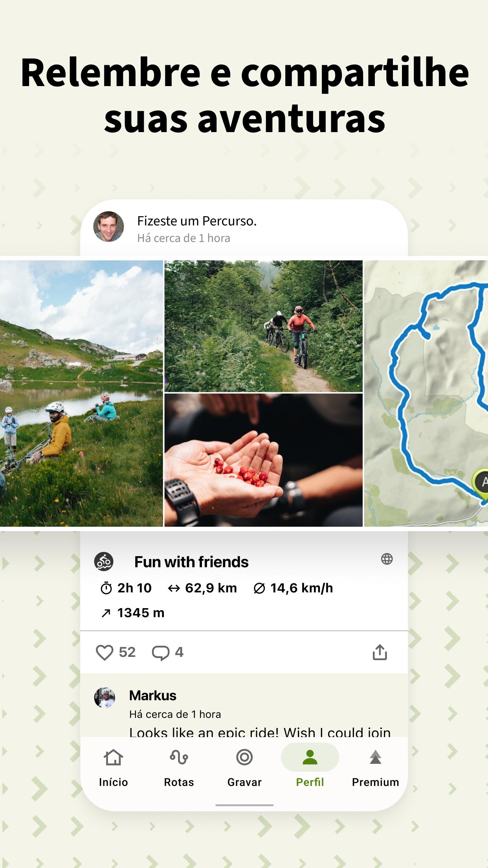Tap the mountain biking sport icon
The image size is (488, 868).
click(x=104, y=562)
